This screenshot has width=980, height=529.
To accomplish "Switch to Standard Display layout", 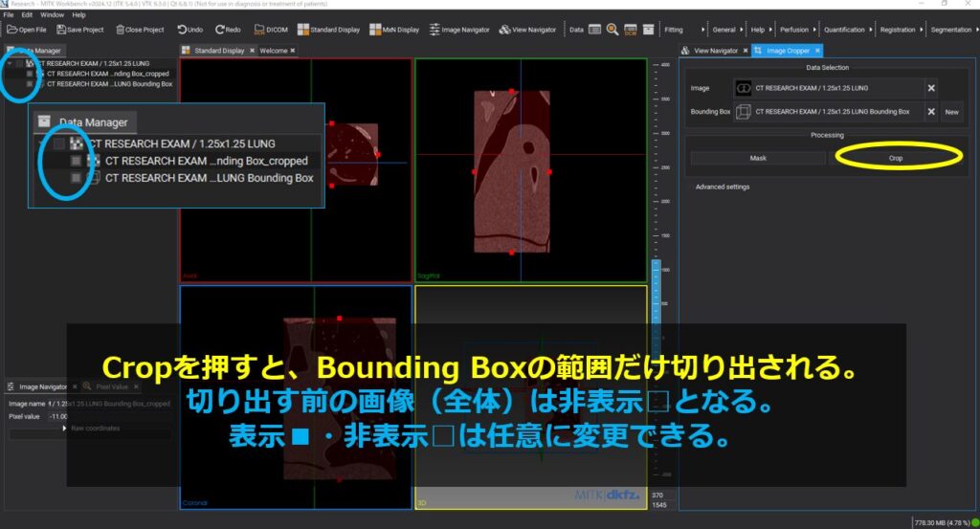I will point(329,30).
